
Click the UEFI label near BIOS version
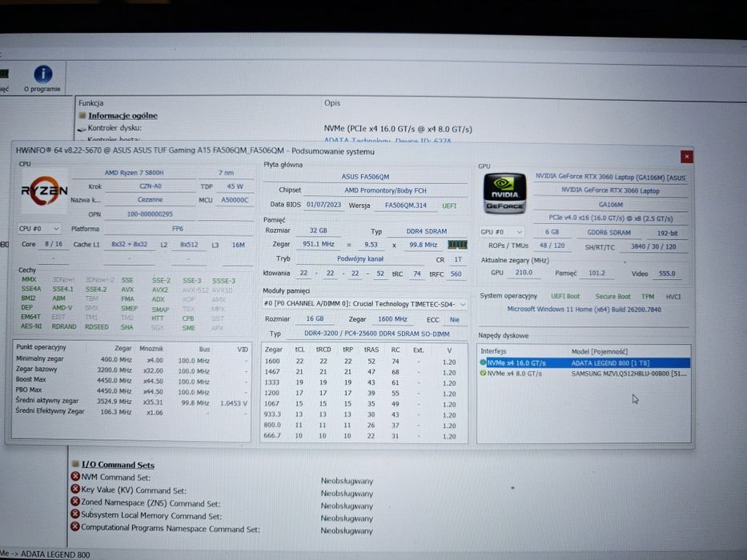[449, 206]
